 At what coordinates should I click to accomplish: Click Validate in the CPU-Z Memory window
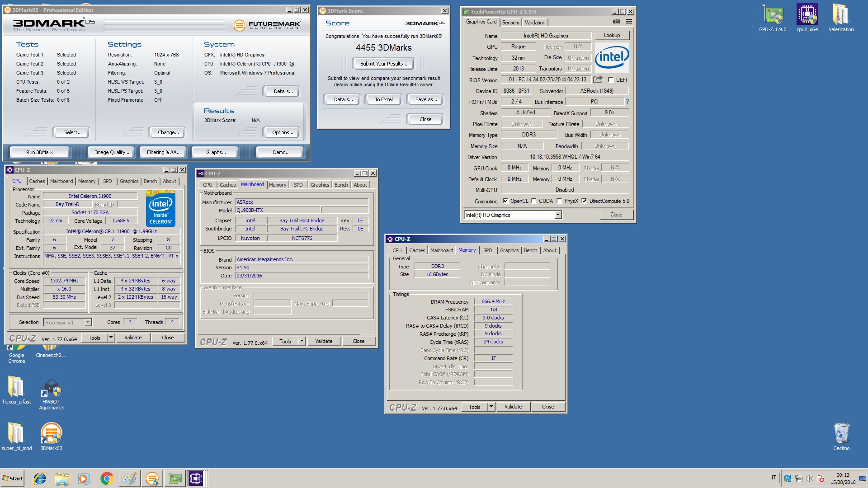[x=513, y=407]
